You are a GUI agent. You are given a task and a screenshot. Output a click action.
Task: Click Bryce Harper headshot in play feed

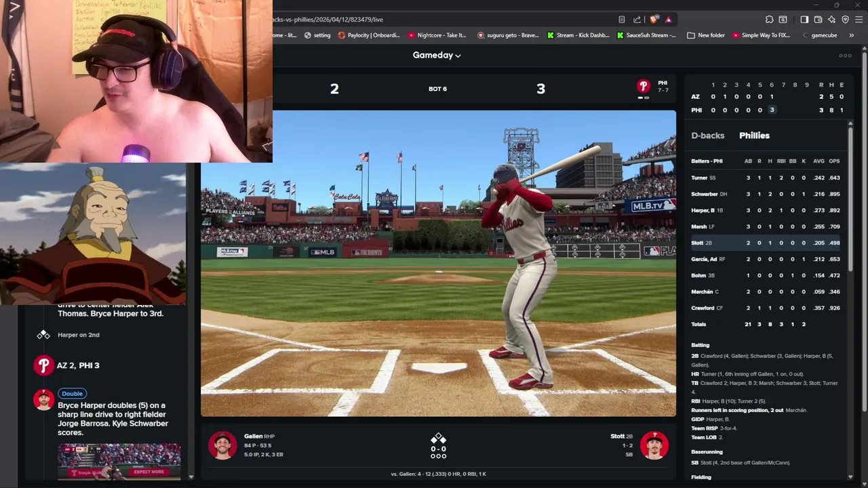[43, 399]
